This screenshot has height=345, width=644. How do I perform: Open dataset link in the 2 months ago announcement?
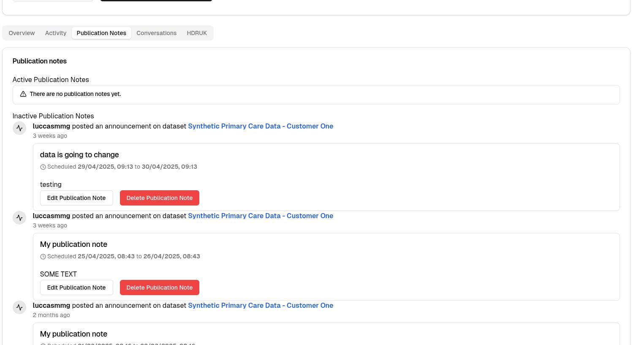point(261,306)
